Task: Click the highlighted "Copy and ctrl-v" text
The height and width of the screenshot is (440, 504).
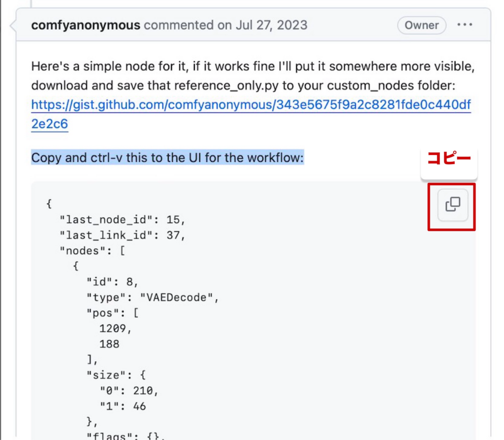Action: [167, 158]
